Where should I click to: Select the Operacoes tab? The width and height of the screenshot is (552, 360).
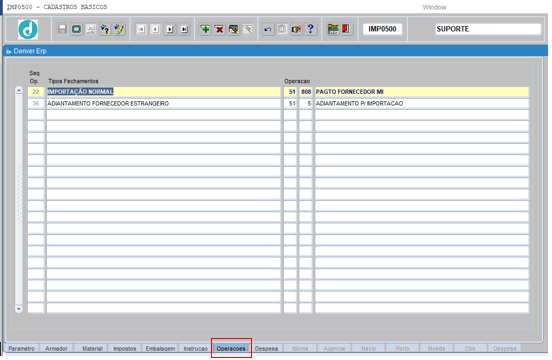(231, 348)
